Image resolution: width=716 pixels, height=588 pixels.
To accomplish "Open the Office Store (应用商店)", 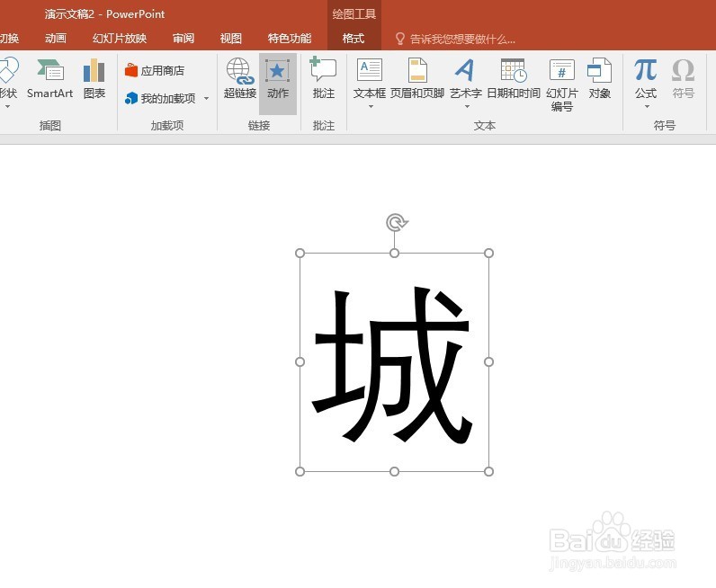I will [x=155, y=71].
